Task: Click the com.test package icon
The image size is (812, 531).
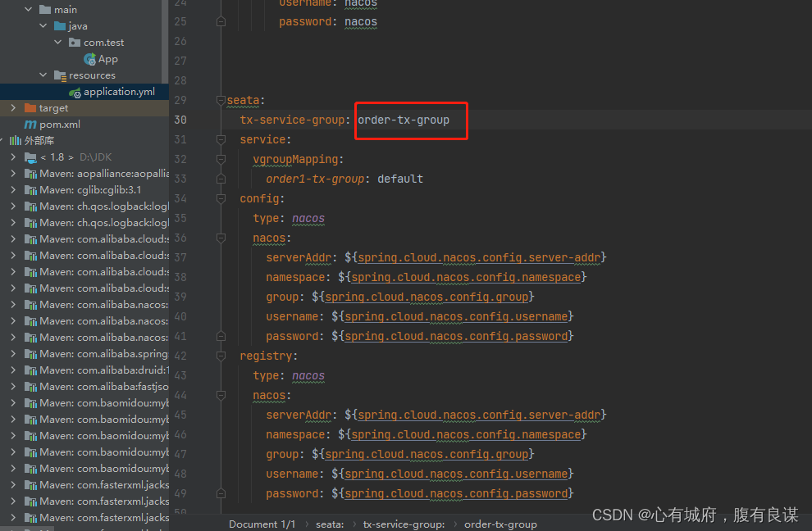Action: 75,43
